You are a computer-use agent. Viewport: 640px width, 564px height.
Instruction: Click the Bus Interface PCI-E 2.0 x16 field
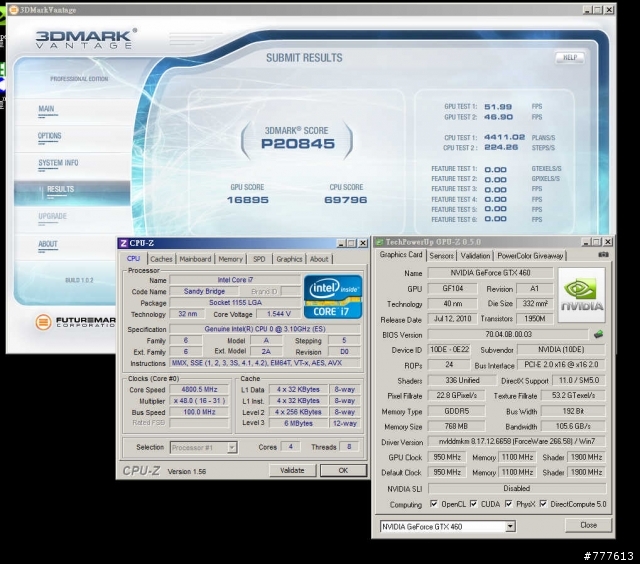561,364
